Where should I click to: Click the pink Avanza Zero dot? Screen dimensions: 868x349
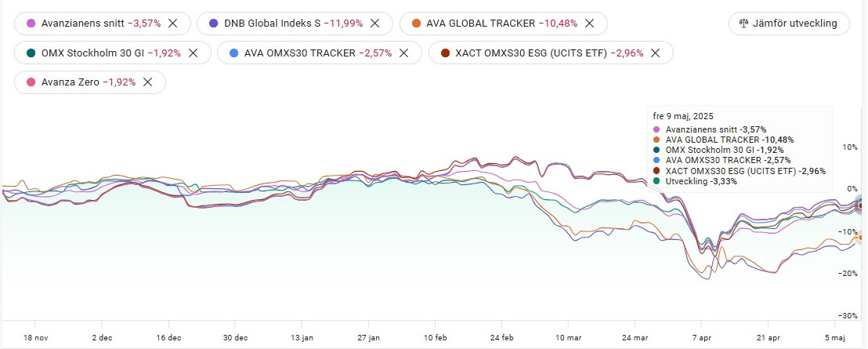pyautogui.click(x=32, y=82)
